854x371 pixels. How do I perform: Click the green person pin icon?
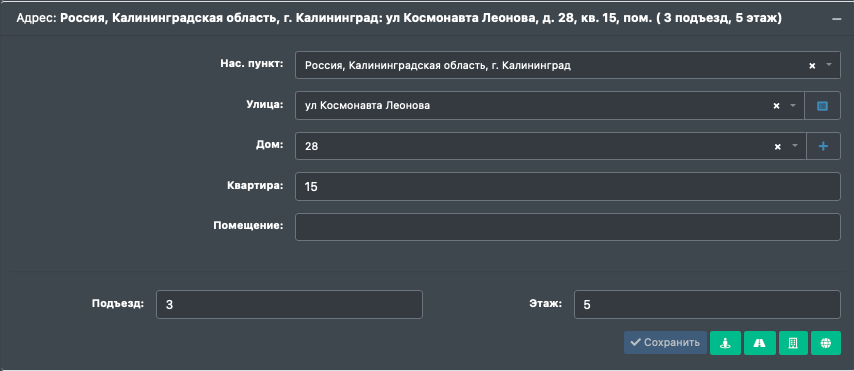(x=725, y=343)
